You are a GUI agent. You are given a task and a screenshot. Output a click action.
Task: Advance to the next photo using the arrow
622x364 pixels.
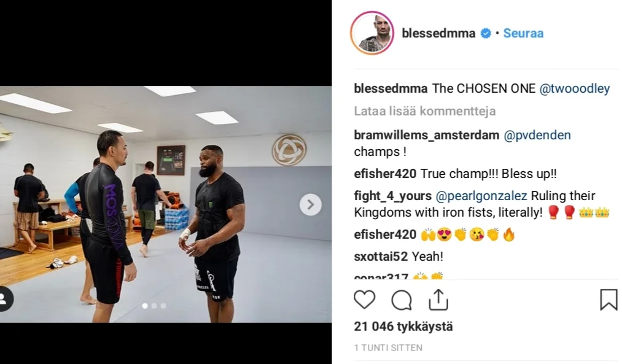point(310,204)
